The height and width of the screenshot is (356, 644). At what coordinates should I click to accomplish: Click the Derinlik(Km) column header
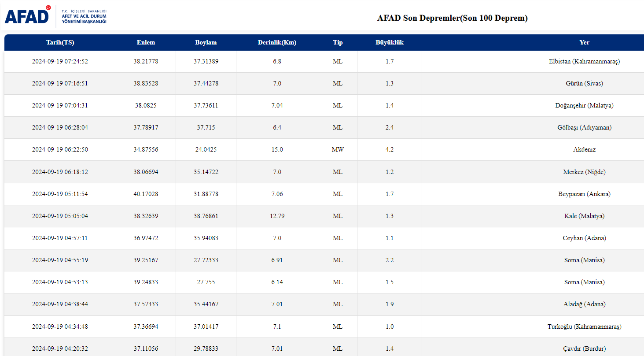[277, 43]
